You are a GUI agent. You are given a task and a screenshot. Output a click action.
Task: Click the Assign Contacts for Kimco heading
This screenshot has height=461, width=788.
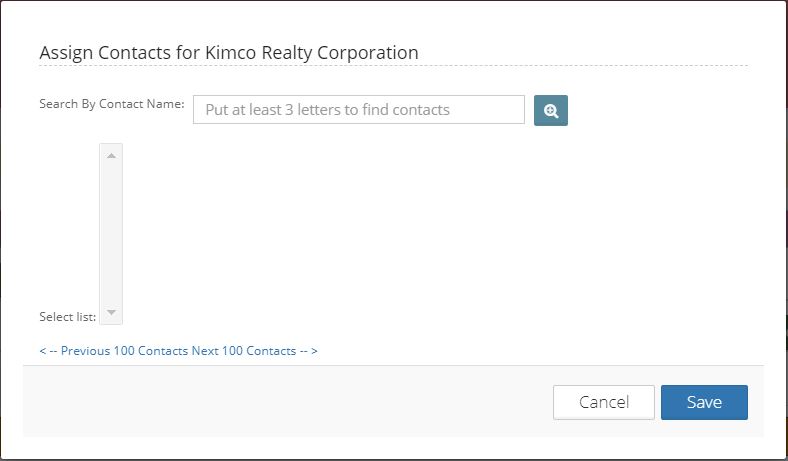(x=229, y=53)
